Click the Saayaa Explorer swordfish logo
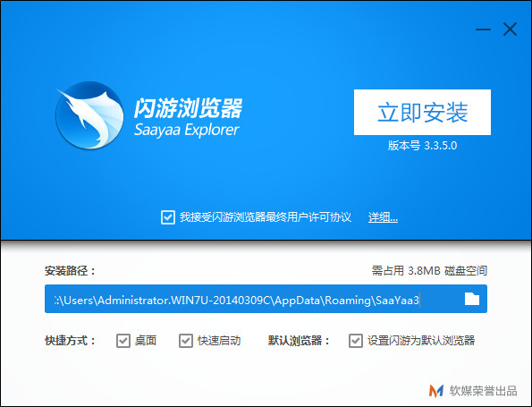This screenshot has width=532, height=407. point(89,115)
